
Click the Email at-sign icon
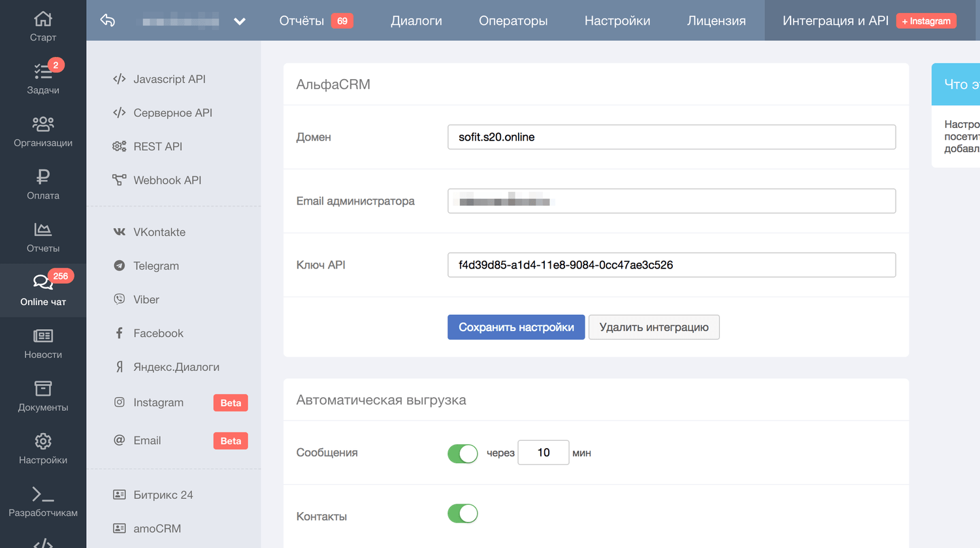(x=119, y=440)
